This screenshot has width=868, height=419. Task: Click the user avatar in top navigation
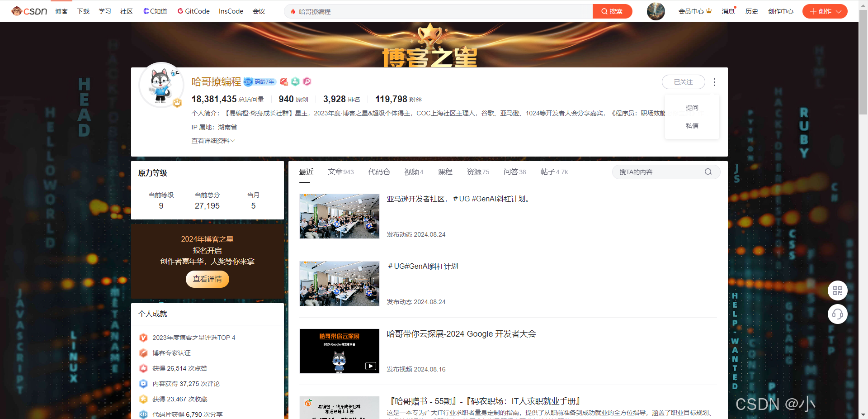[x=656, y=11]
